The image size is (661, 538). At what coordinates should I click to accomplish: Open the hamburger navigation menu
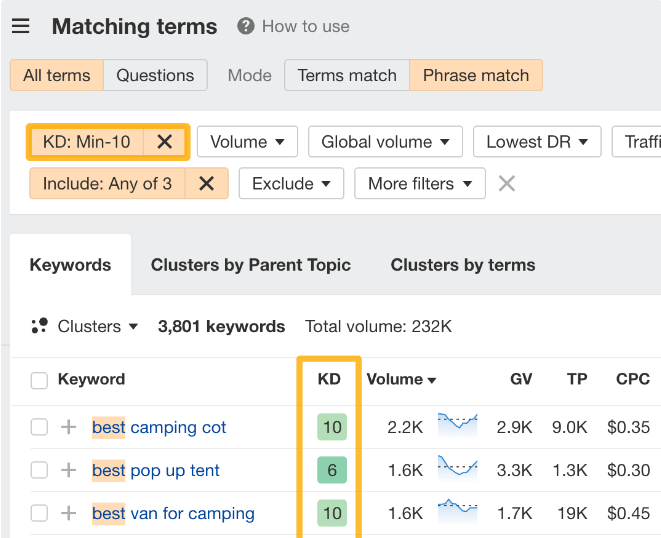pos(20,27)
